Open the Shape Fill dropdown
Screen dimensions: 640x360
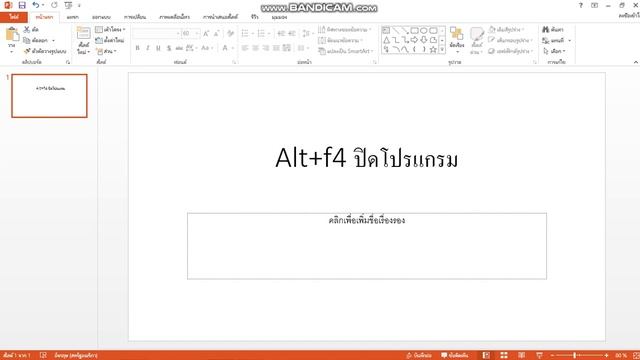coord(506,29)
